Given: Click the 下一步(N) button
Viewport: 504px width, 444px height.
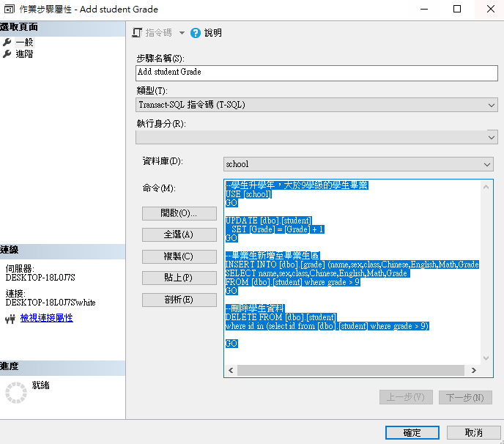Looking at the screenshot, I should tap(465, 397).
